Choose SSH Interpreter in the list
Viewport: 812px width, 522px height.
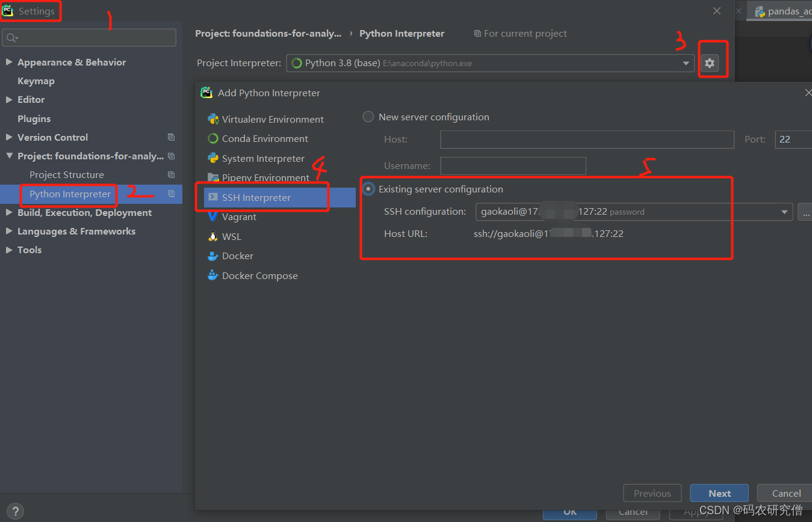pyautogui.click(x=280, y=197)
